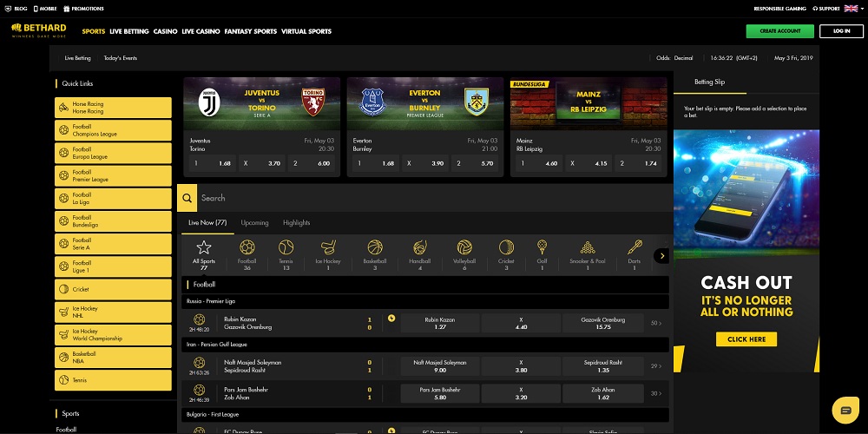This screenshot has height=434, width=868.
Task: Switch to the Highlights tab
Action: click(x=296, y=222)
